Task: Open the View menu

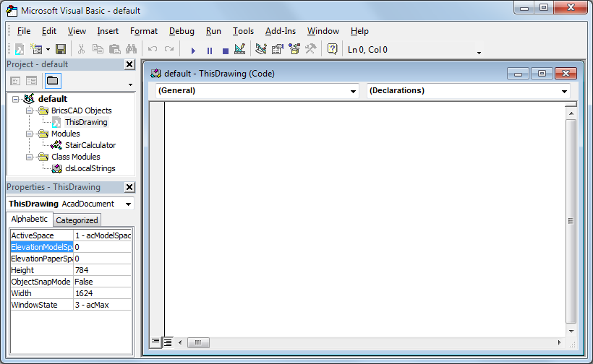Action: (77, 31)
